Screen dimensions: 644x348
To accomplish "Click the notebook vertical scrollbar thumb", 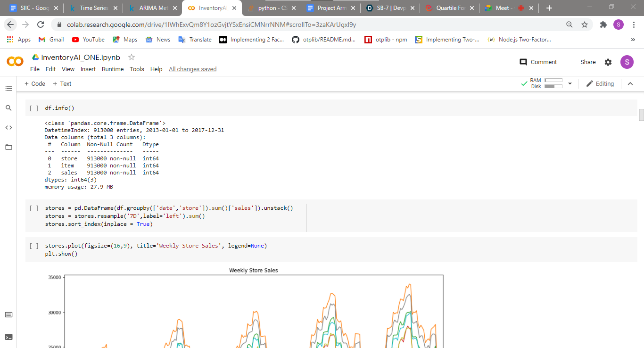I will coord(641,115).
